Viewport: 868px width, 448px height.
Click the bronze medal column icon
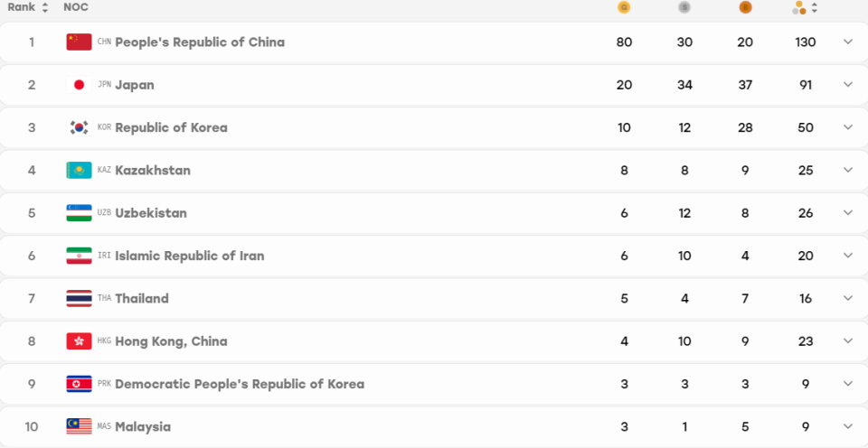745,8
